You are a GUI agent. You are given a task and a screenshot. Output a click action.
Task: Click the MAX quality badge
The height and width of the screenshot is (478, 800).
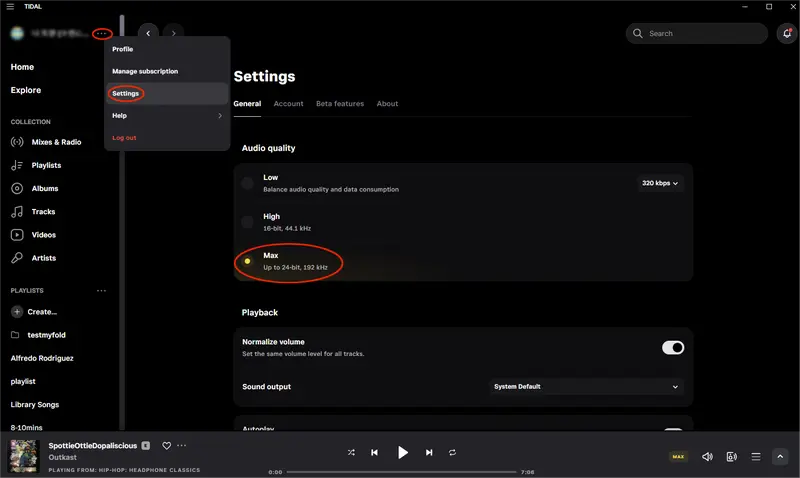pyautogui.click(x=678, y=457)
